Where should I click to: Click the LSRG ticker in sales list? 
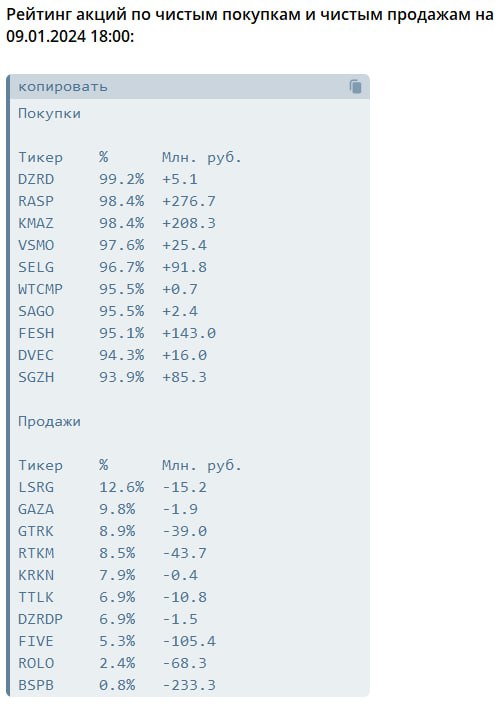(36, 487)
